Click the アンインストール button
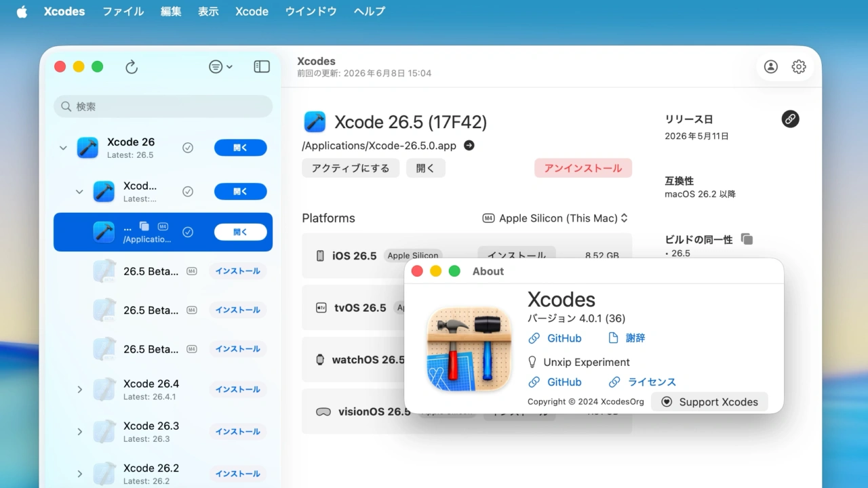The image size is (868, 488). coord(583,168)
